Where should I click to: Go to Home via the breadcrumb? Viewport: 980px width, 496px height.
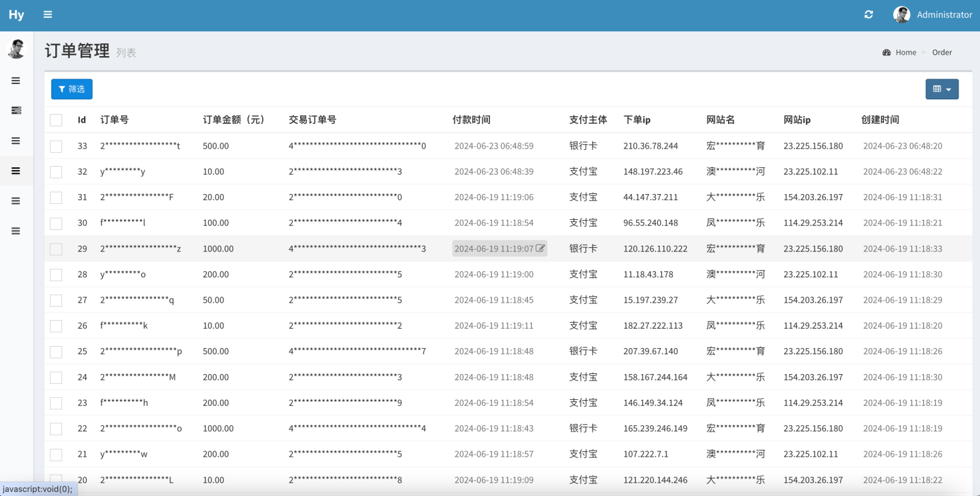[905, 53]
